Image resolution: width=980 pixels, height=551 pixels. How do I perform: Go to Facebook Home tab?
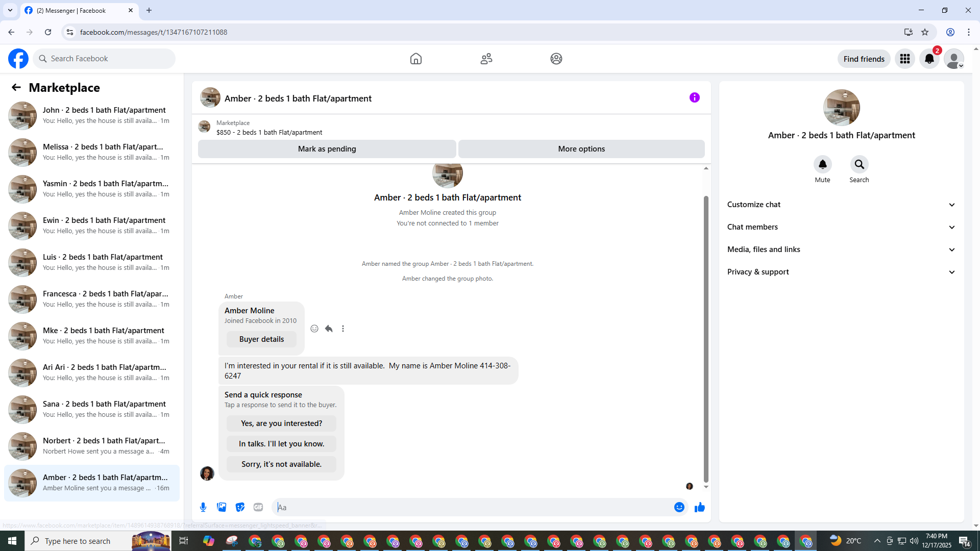[x=415, y=59]
